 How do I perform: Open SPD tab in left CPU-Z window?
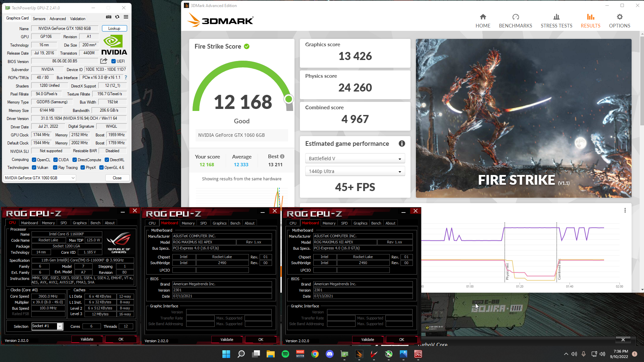click(x=63, y=223)
